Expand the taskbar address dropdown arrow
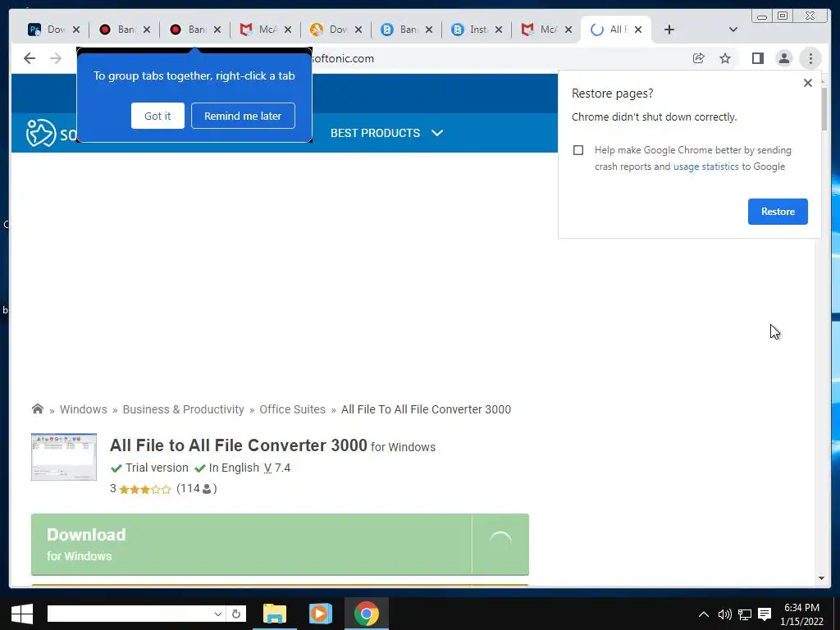840x630 pixels. 217,614
